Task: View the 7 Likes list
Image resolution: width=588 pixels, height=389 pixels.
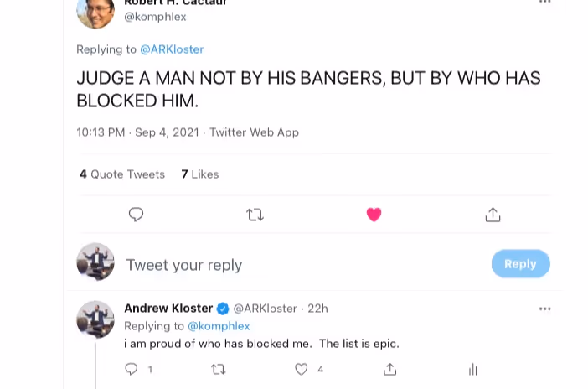Action: tap(200, 174)
